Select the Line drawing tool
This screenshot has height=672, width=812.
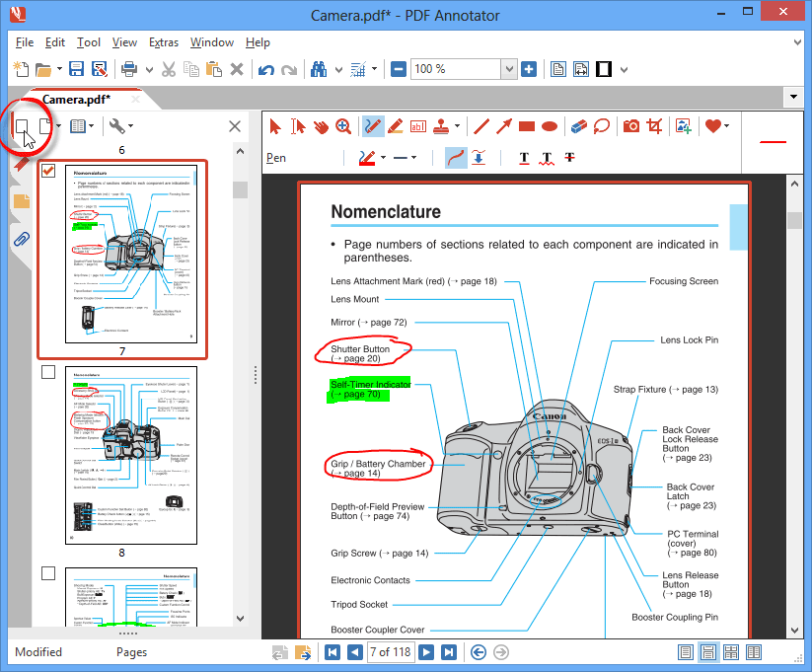(481, 126)
